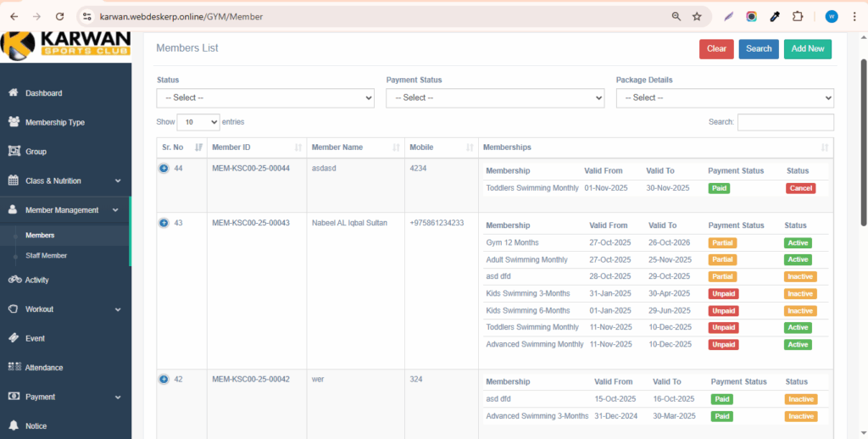Click Partial badge for Gym 12 Months
The image size is (868, 439).
pyautogui.click(x=722, y=242)
